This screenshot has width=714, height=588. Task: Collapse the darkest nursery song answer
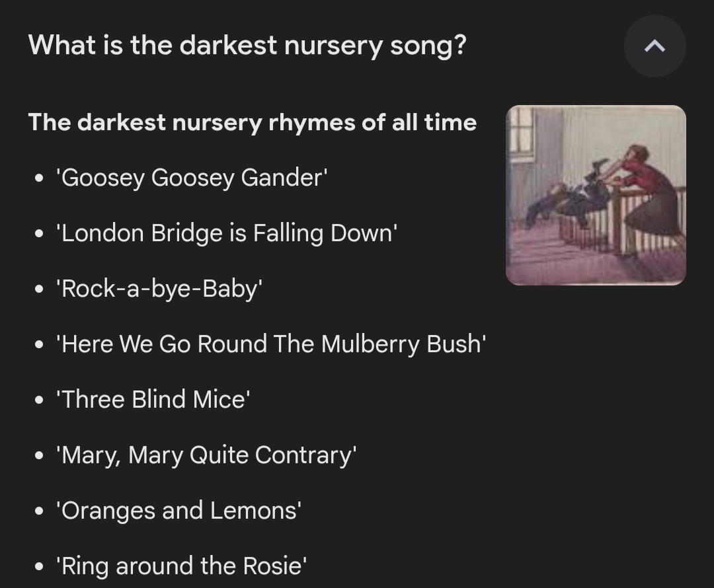click(x=654, y=46)
